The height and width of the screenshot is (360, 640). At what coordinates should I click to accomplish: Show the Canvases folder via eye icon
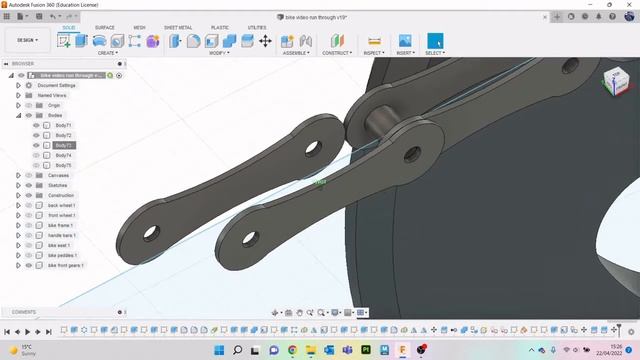[x=29, y=175]
